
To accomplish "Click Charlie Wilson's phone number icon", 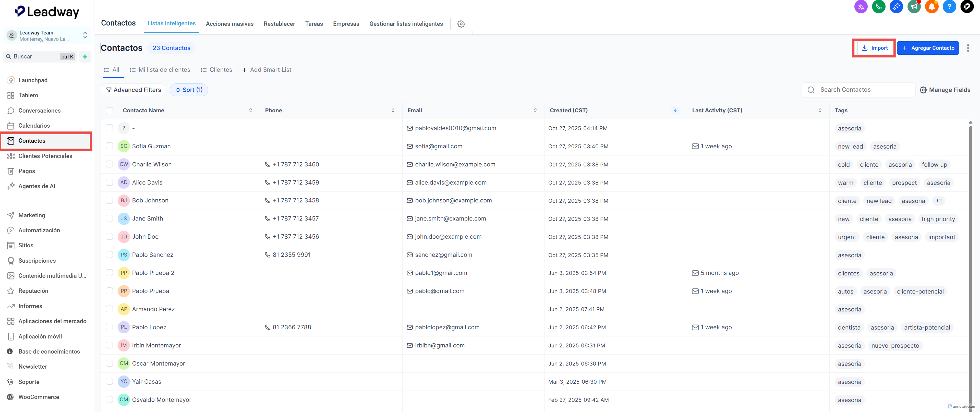I will pos(268,164).
